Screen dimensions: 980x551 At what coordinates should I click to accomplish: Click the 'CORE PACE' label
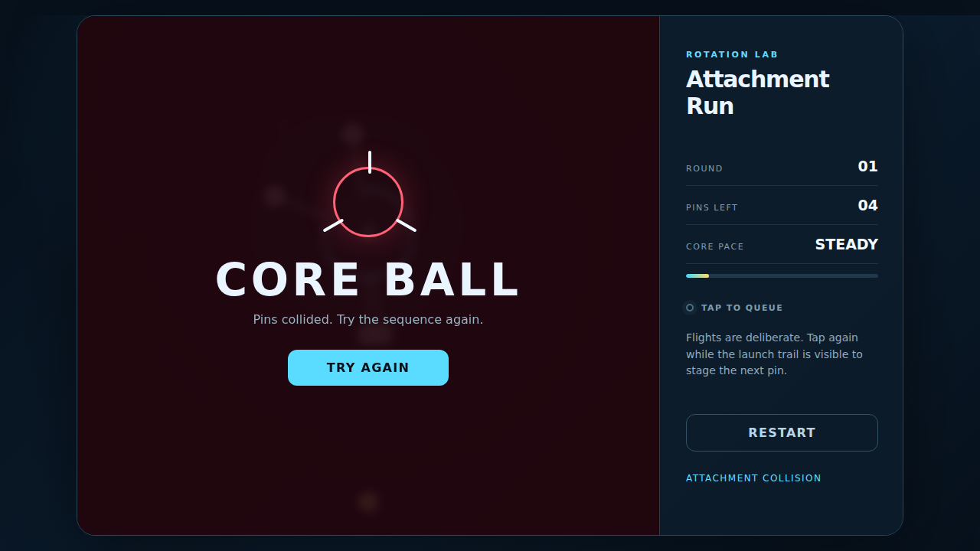(x=715, y=246)
